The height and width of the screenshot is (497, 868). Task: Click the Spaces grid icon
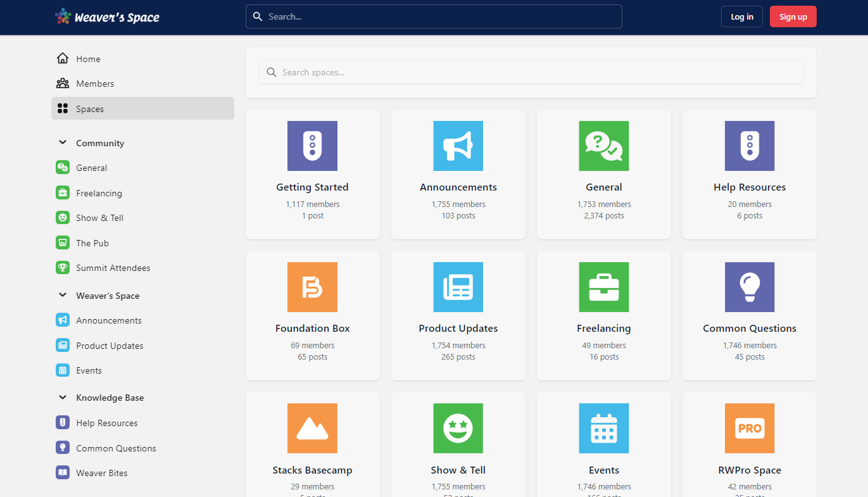[x=63, y=108]
